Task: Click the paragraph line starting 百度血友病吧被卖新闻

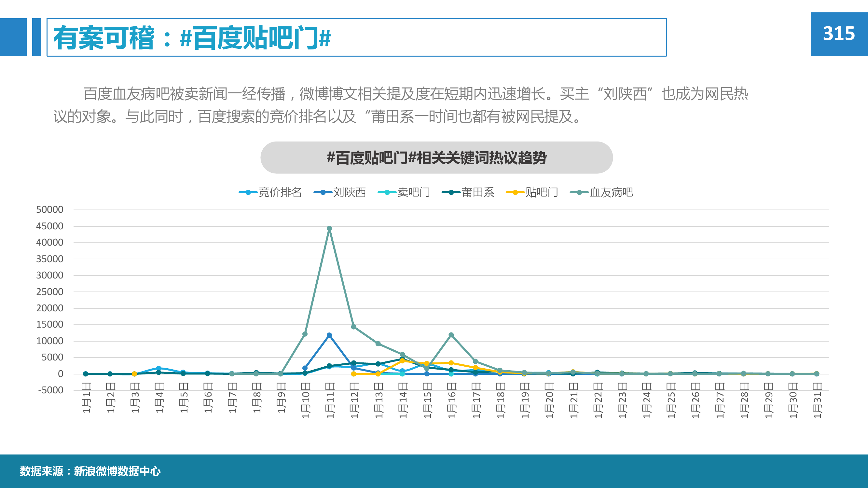Action: coord(416,94)
